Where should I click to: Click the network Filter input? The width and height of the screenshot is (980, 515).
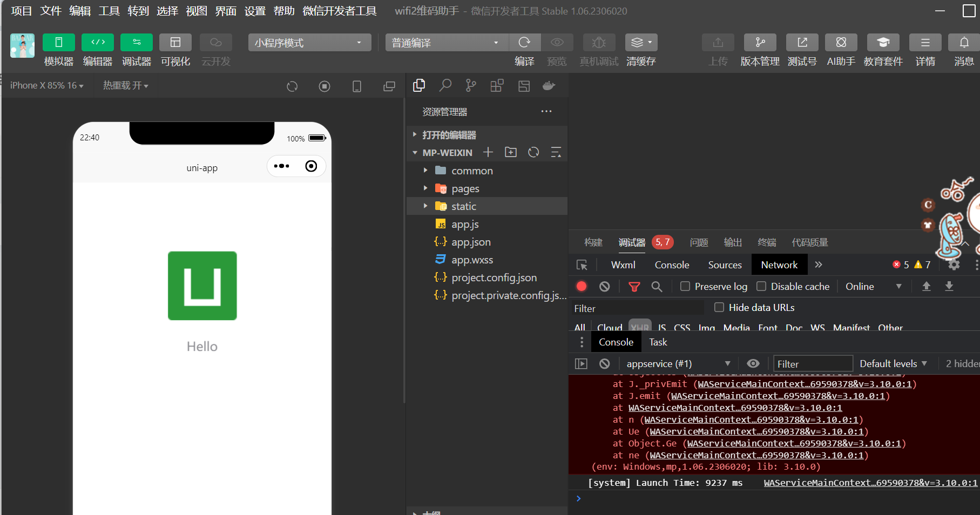click(x=638, y=308)
